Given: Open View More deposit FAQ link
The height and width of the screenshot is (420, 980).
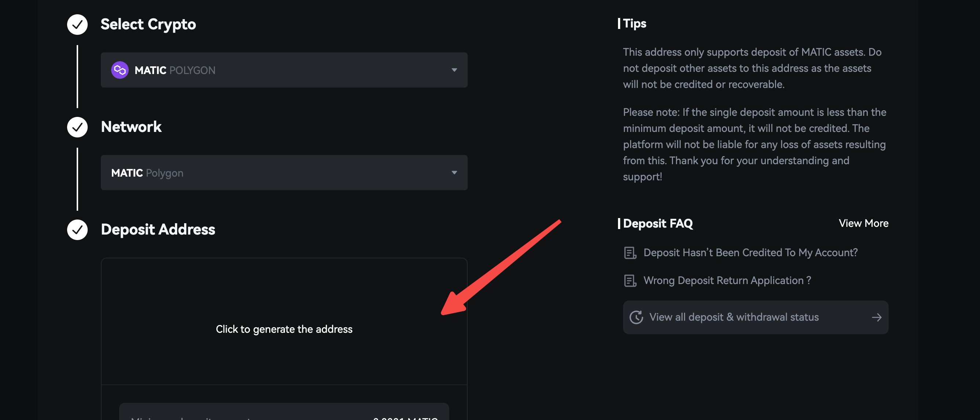Looking at the screenshot, I should 863,223.
